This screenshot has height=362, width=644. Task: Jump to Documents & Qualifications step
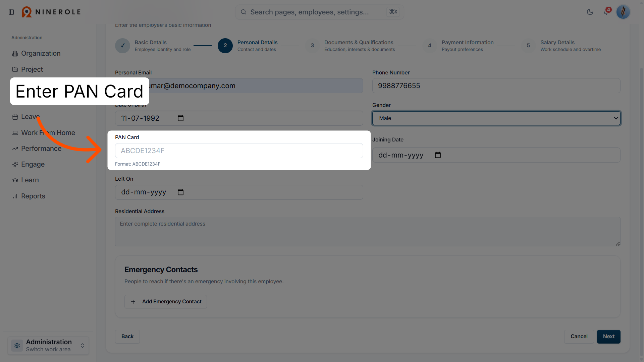tap(350, 46)
